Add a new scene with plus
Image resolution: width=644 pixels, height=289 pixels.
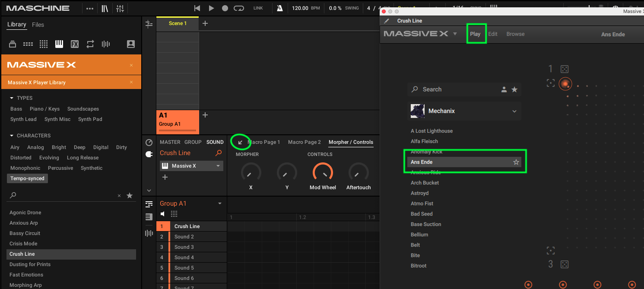[x=205, y=23]
